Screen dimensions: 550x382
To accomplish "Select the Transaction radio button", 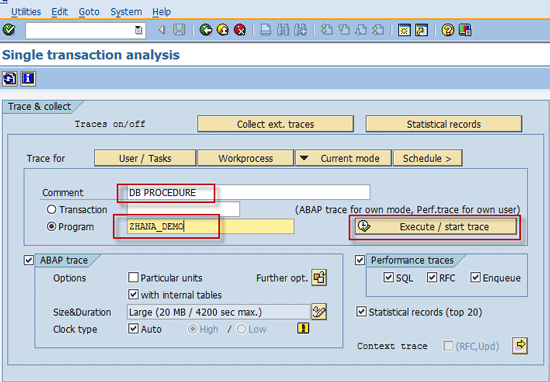I will point(51,209).
